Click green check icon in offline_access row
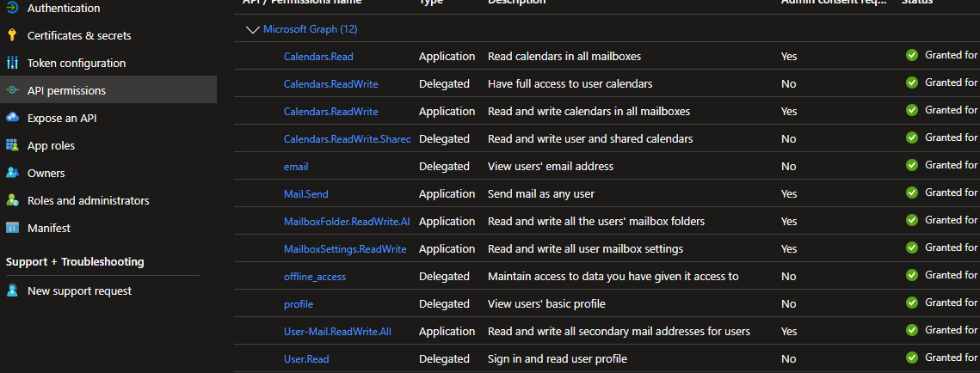980x373 pixels. click(x=912, y=275)
